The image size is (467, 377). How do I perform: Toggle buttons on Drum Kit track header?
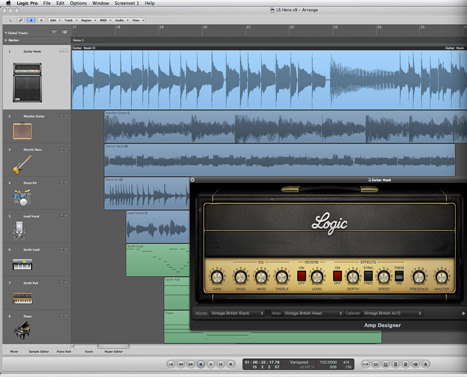[x=64, y=183]
